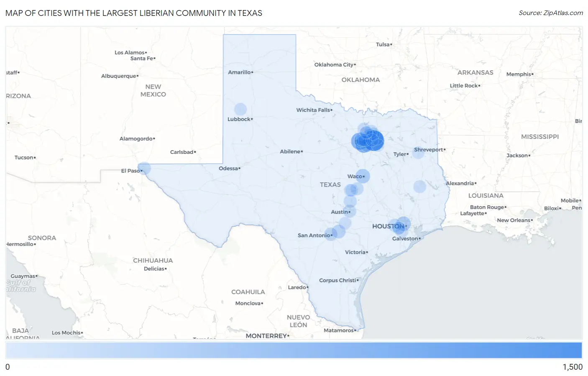This screenshot has height=376, width=588.
Task: Click the Jackson label
Action: coord(517,156)
